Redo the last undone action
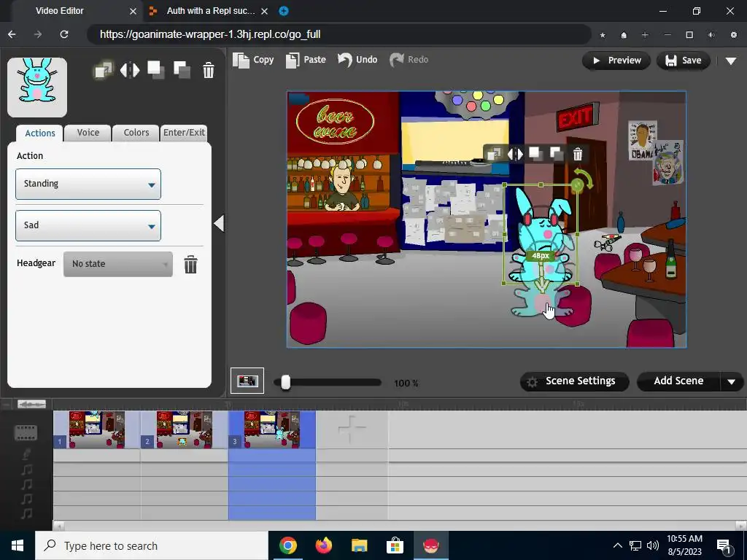The image size is (747, 560). 409,60
